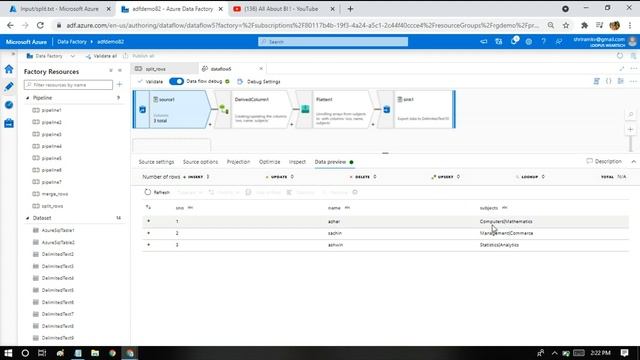
Task: Select the 'sachin' name cell
Action: [335, 233]
